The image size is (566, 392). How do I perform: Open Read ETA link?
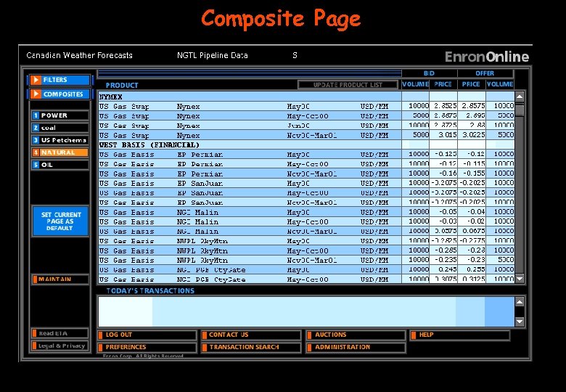coord(60,333)
